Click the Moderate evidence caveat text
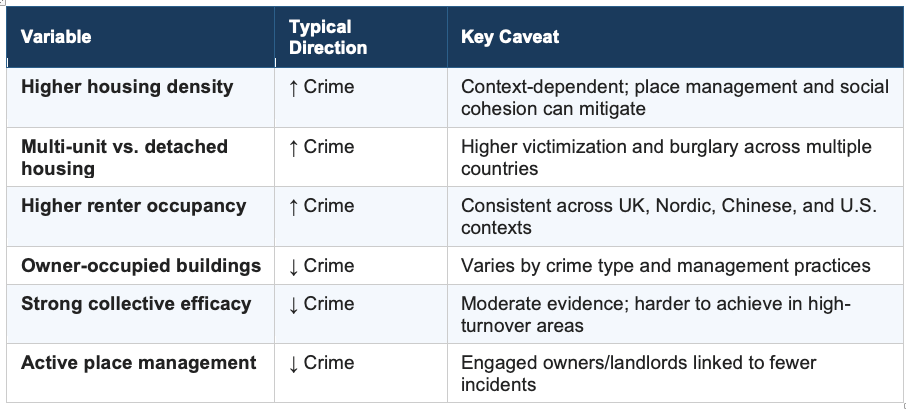906x409 pixels. (x=655, y=314)
